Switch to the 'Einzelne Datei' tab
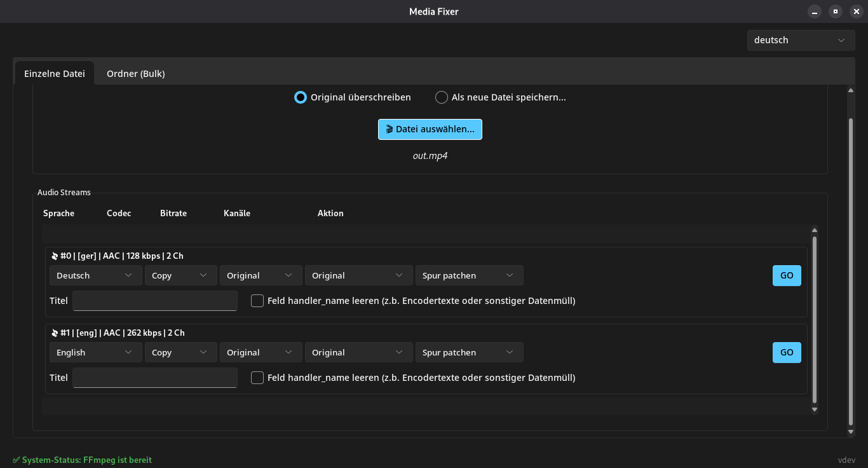 tap(54, 73)
